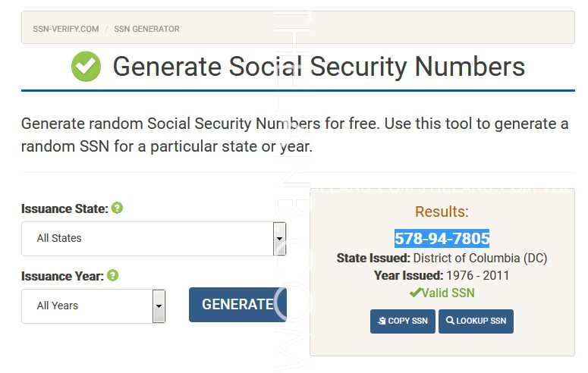Click the green checkmark icon beside the heading
Screen dimensions: 588x373
tap(86, 67)
